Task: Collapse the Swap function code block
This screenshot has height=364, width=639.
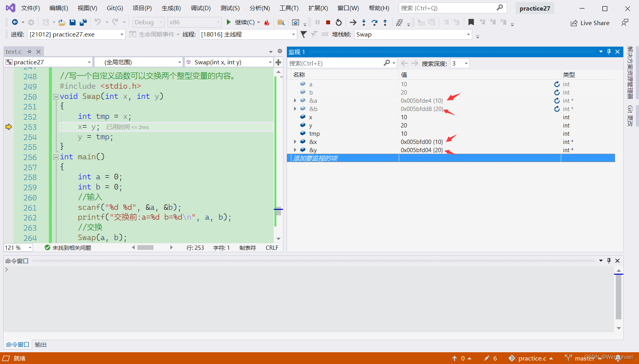Action: click(x=56, y=96)
